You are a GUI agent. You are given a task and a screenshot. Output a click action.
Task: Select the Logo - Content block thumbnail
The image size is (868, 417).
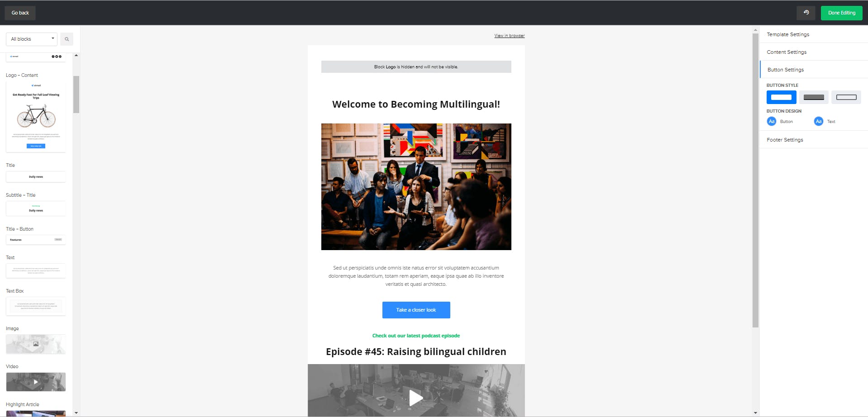pos(36,116)
